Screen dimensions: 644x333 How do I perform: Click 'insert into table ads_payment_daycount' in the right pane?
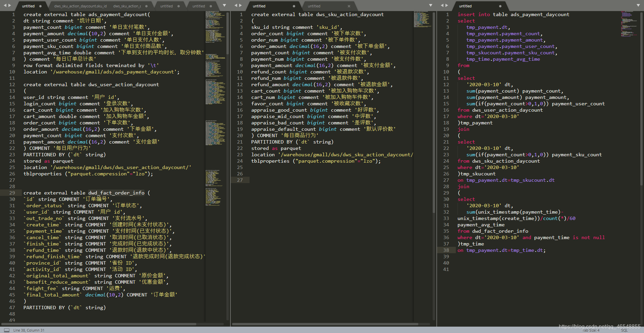(513, 14)
